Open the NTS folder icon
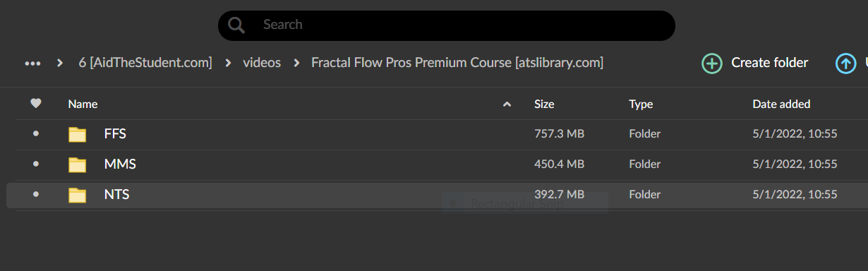Screen dimensions: 868x271 [x=77, y=195]
